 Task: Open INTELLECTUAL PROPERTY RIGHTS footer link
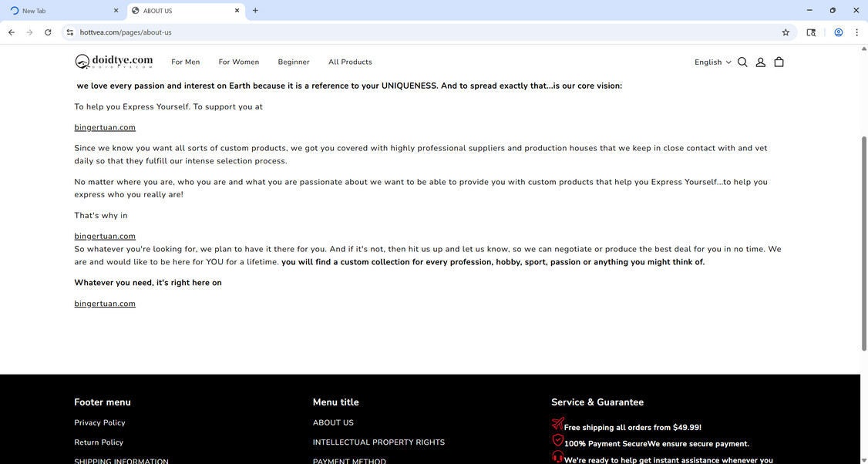pyautogui.click(x=378, y=442)
